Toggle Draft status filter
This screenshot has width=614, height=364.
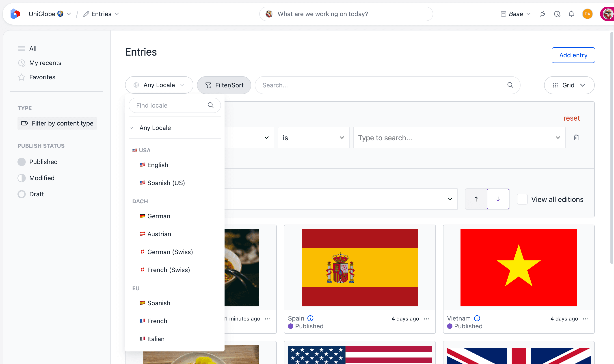pyautogui.click(x=31, y=194)
